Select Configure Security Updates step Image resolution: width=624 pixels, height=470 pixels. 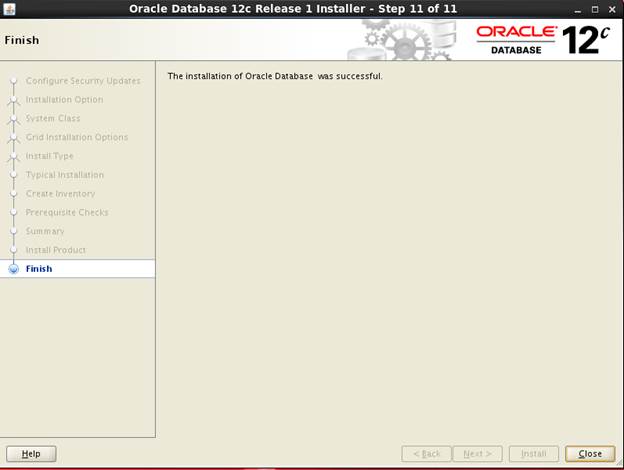click(83, 81)
